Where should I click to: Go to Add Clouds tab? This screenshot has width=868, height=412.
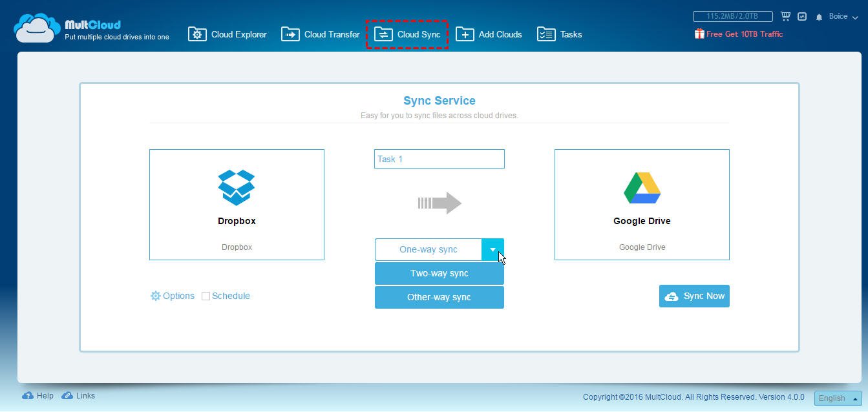coord(489,34)
